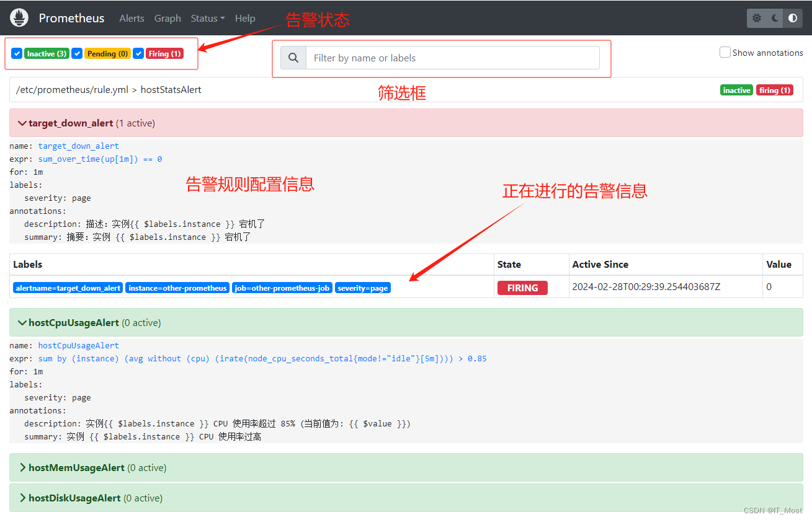Click the Prometheus brand title link
812x520 pixels.
click(x=71, y=18)
